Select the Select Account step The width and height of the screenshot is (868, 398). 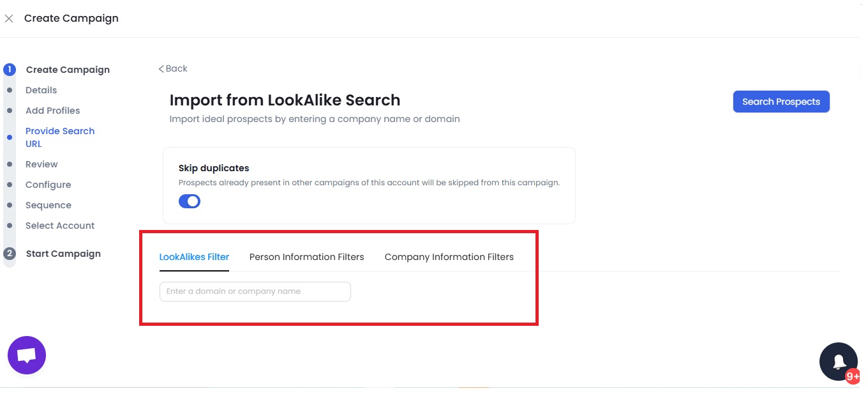click(x=59, y=225)
